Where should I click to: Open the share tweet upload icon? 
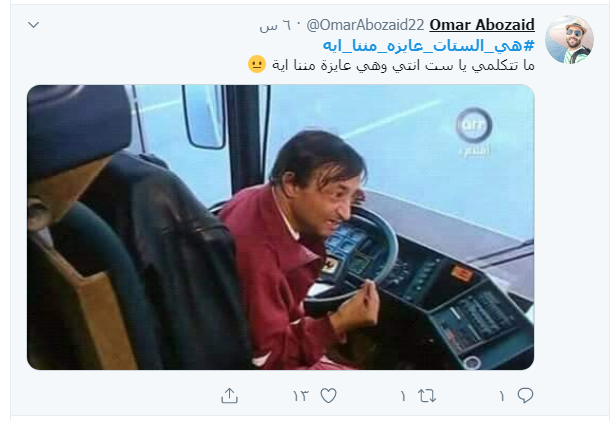point(229,395)
